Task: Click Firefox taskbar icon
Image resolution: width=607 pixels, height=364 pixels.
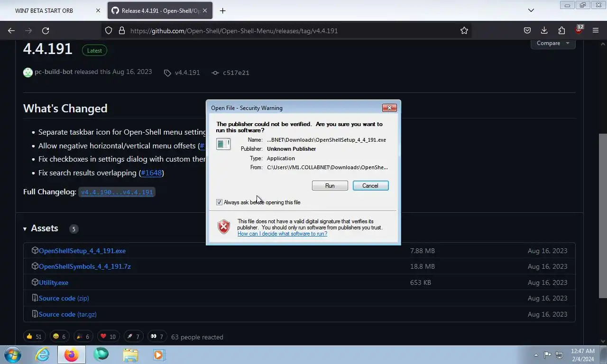Action: (72, 355)
